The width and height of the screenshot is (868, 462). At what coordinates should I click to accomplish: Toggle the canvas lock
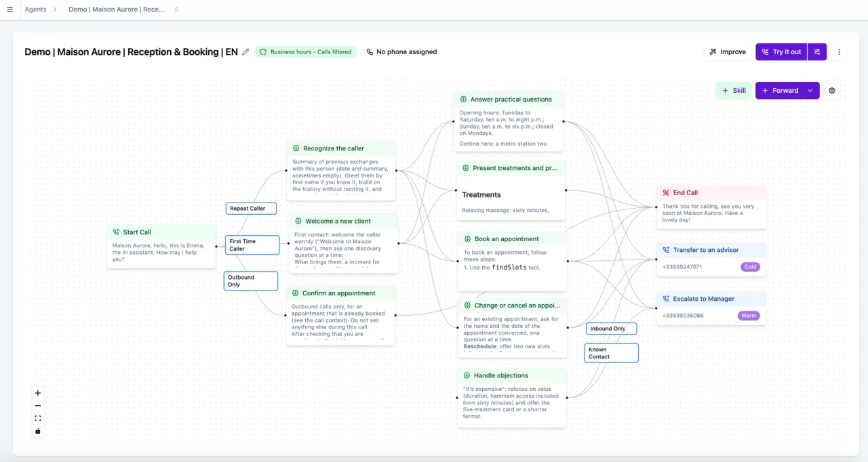coord(38,431)
